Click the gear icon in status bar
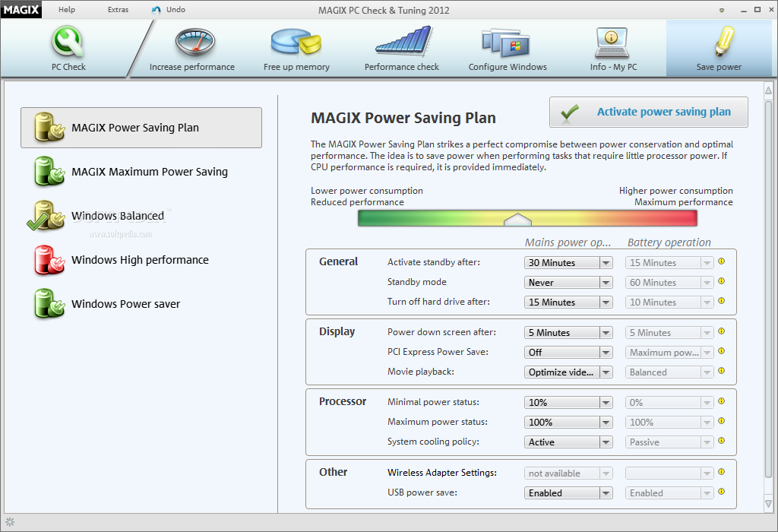Viewport: 778px width, 532px height. click(10, 522)
